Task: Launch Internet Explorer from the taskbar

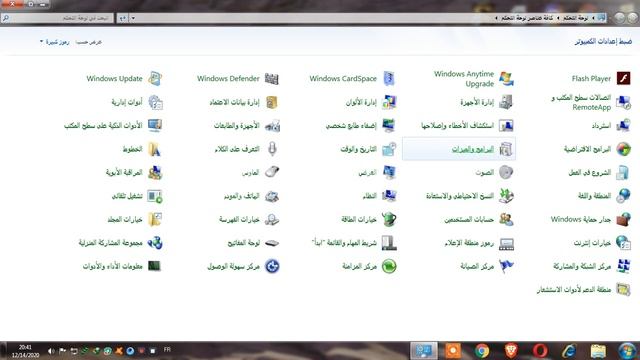Action: pos(569,351)
